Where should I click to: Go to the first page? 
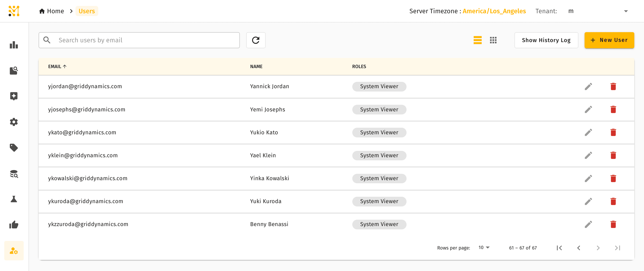[559, 248]
